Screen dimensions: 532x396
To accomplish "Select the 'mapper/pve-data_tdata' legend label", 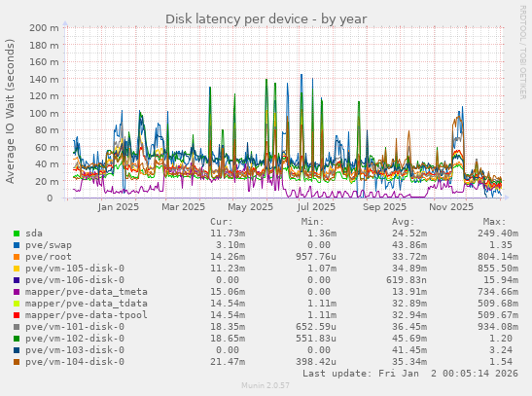I will (x=87, y=304).
